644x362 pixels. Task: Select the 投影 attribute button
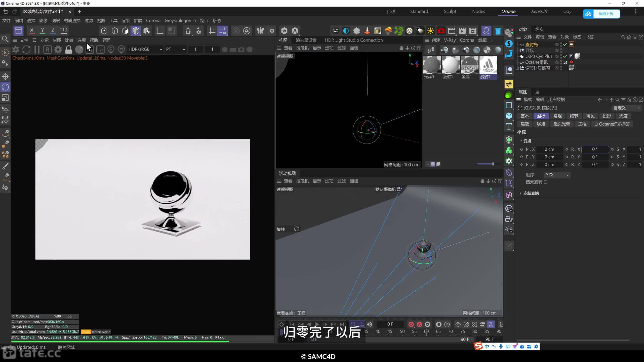(x=607, y=116)
